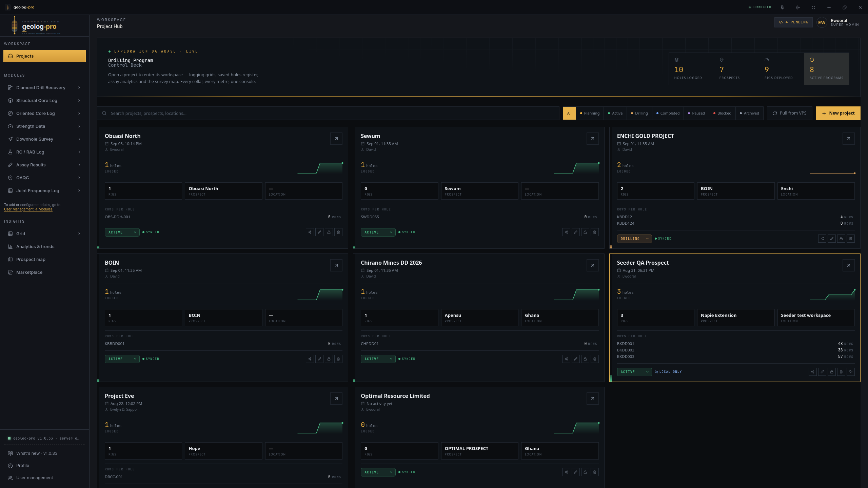Lock the Seeder QA Prospect project
The height and width of the screenshot is (488, 868).
tap(832, 372)
